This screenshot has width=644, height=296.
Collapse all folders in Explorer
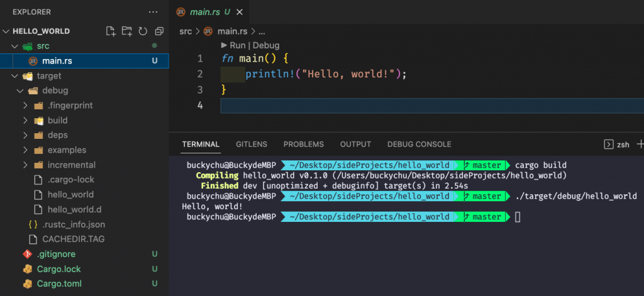(x=159, y=31)
